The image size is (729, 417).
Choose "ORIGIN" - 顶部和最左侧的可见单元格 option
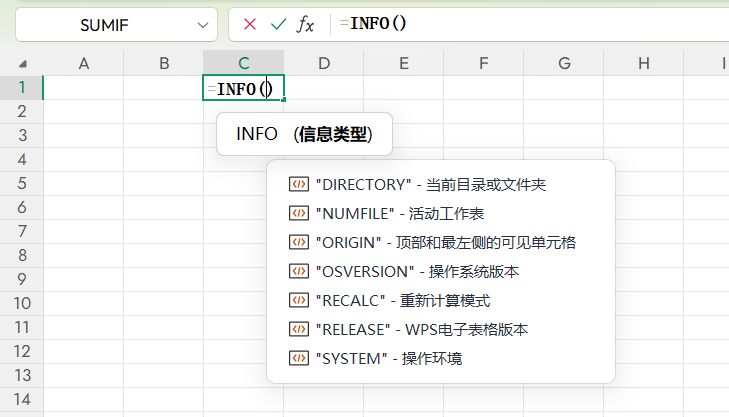point(441,242)
